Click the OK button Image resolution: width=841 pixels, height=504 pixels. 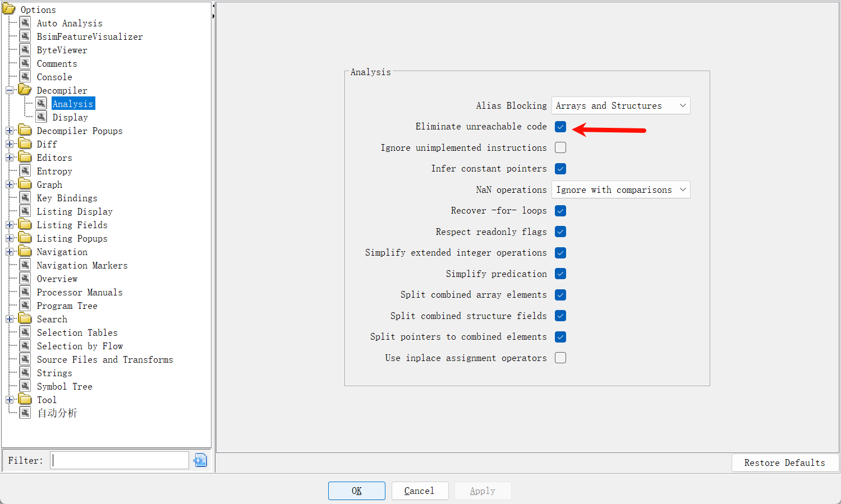click(x=357, y=491)
